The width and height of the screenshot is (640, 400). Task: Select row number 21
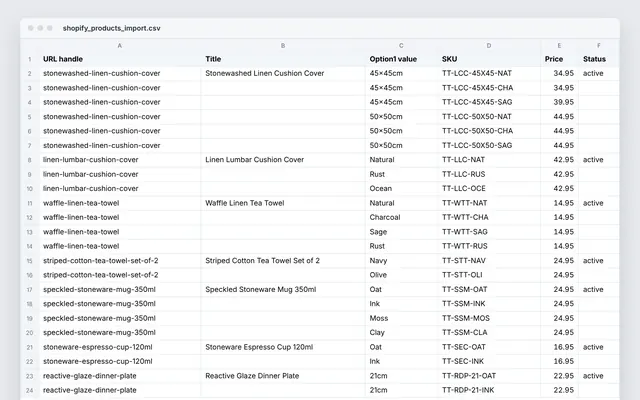tap(30, 347)
